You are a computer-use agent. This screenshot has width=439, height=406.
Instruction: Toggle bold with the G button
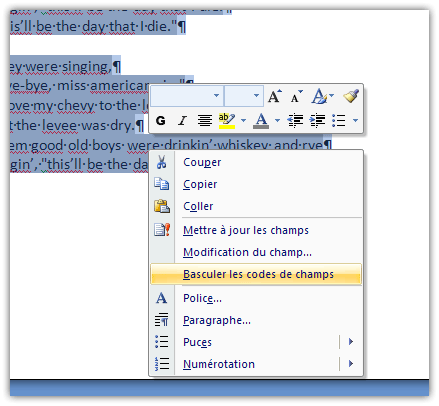[x=161, y=120]
